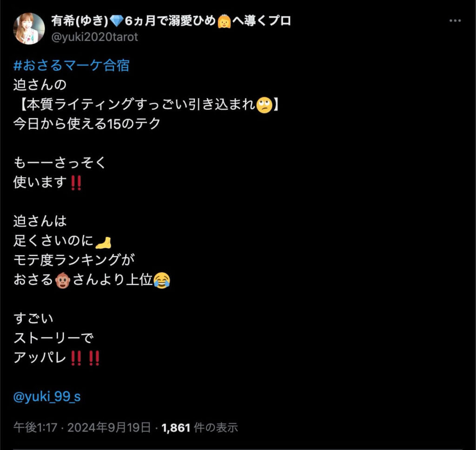The image size is (476, 450).
Task: Click the line 今日から使える15のテク
Action: pyautogui.click(x=87, y=124)
